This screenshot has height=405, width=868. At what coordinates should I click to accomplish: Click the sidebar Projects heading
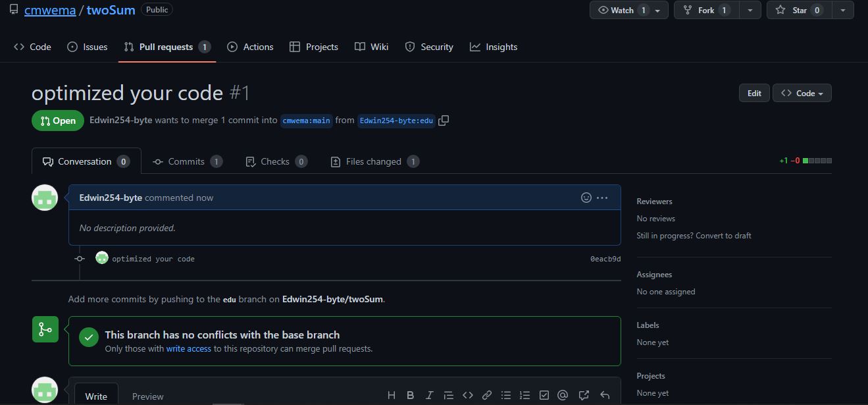[651, 376]
